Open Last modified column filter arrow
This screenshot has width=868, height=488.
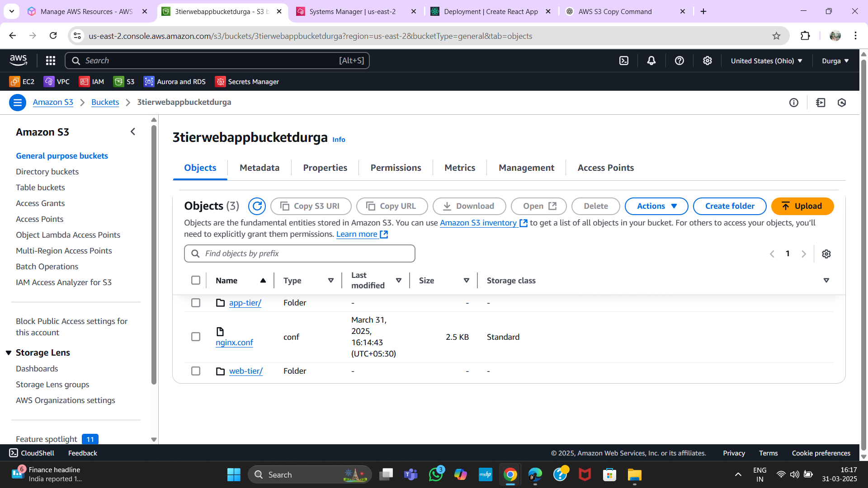[399, 281]
